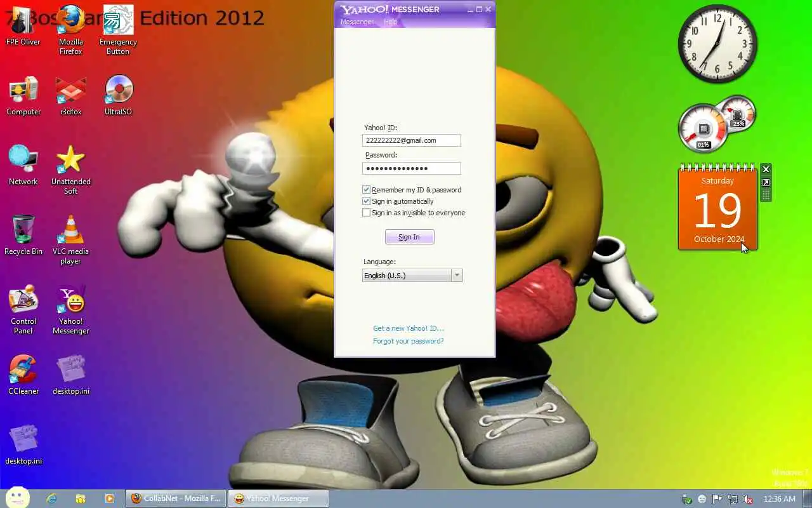Open Windows Explorer from the taskbar
The width and height of the screenshot is (812, 508).
point(81,498)
